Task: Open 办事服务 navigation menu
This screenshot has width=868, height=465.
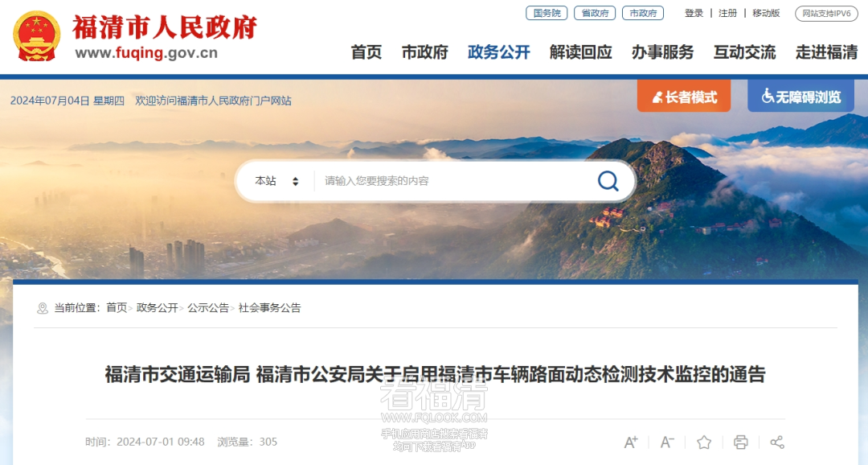Action: pyautogui.click(x=662, y=52)
